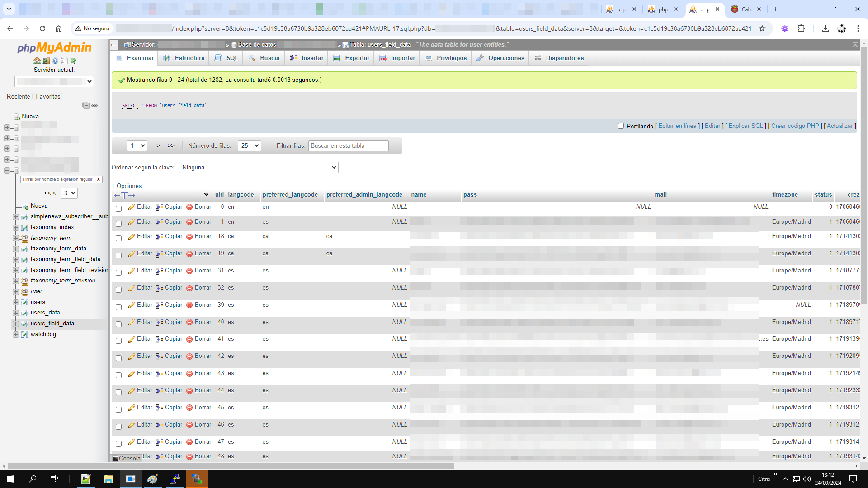Click the Actualizar link
Image resolution: width=868 pixels, height=488 pixels.
(840, 126)
